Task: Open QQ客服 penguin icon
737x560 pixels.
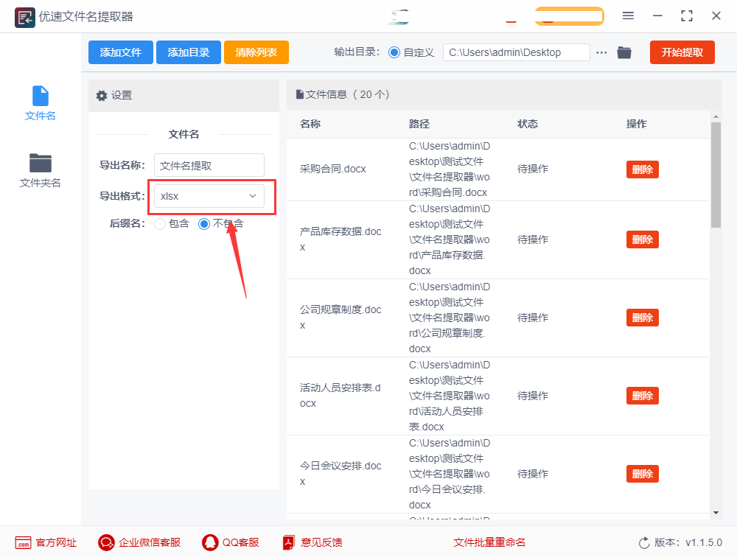Action: click(210, 542)
